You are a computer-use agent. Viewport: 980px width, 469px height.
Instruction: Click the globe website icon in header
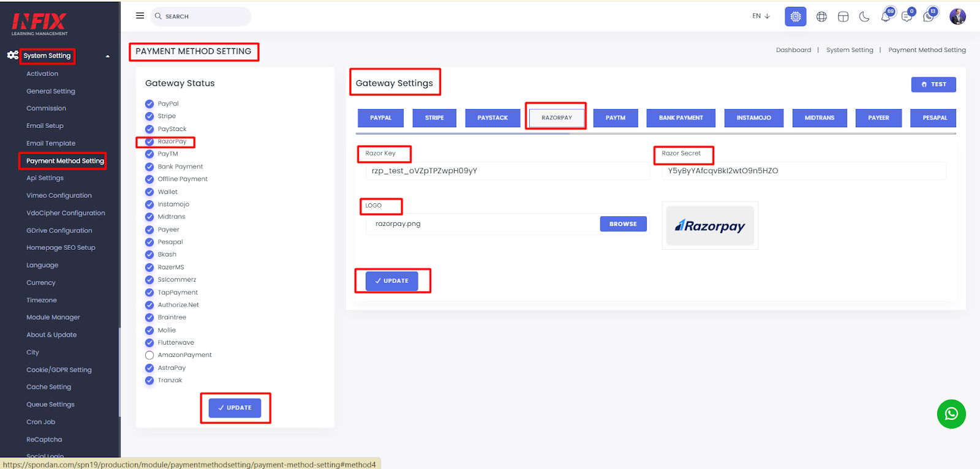[x=821, y=17]
